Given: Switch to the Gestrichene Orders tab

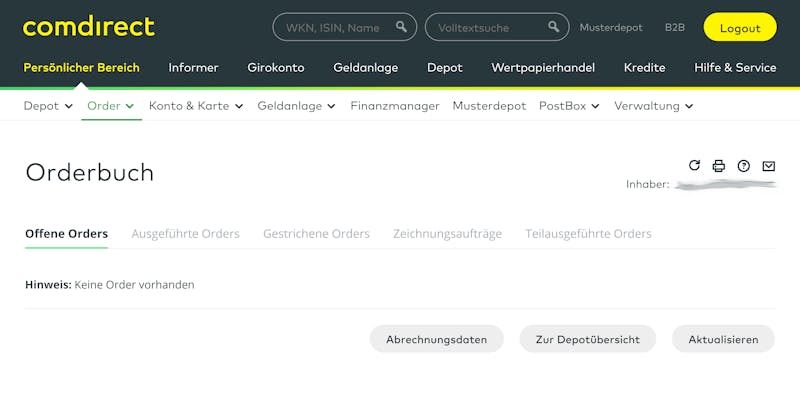Looking at the screenshot, I should 316,234.
